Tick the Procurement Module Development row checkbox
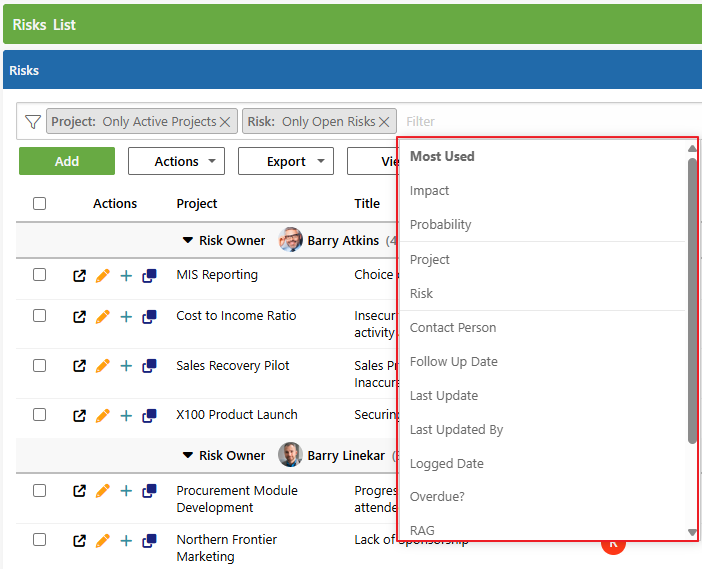The width and height of the screenshot is (702, 569). coord(39,491)
